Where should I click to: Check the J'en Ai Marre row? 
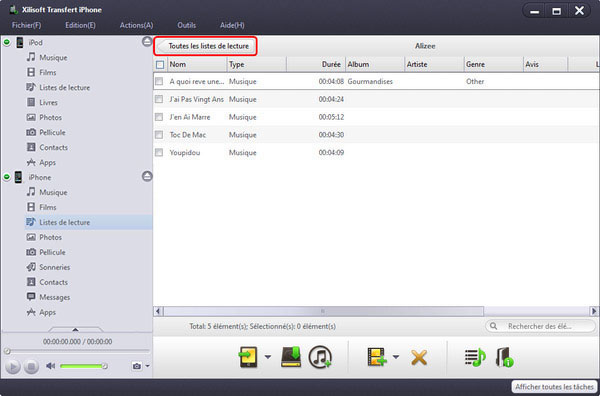159,117
